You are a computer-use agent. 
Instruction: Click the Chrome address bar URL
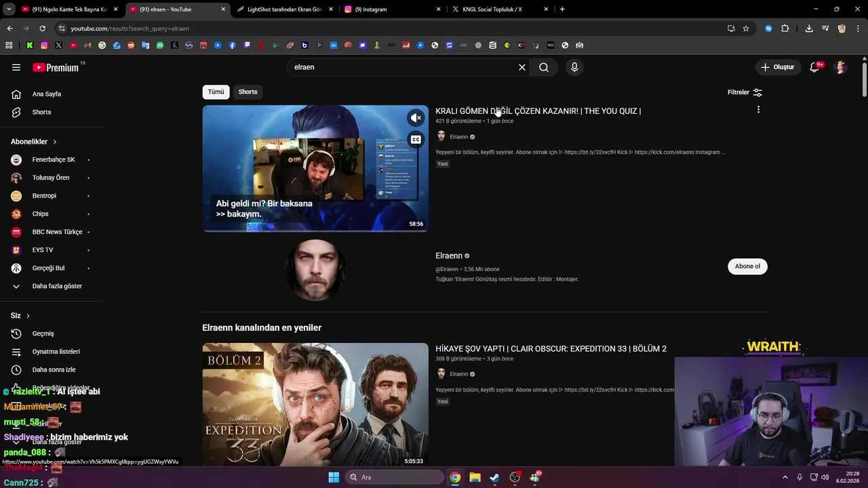(x=130, y=28)
